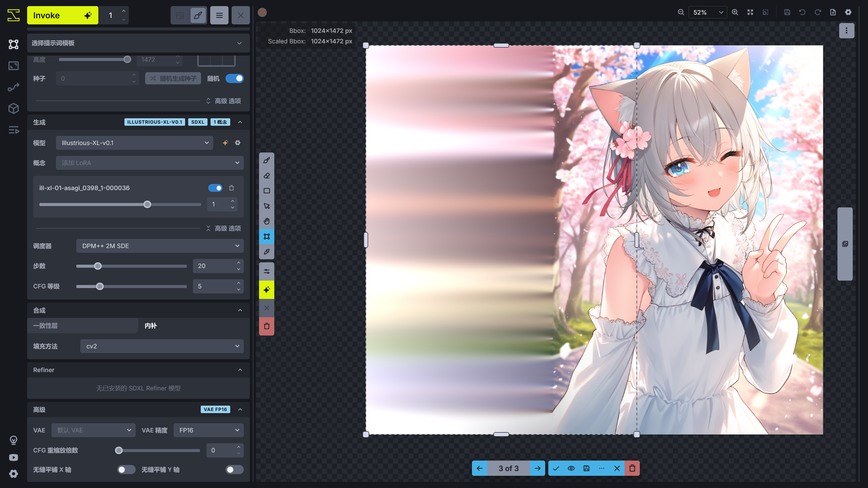Turn on 无缝平铺 X 轴 tiling
This screenshot has height=488, width=868.
pos(126,470)
